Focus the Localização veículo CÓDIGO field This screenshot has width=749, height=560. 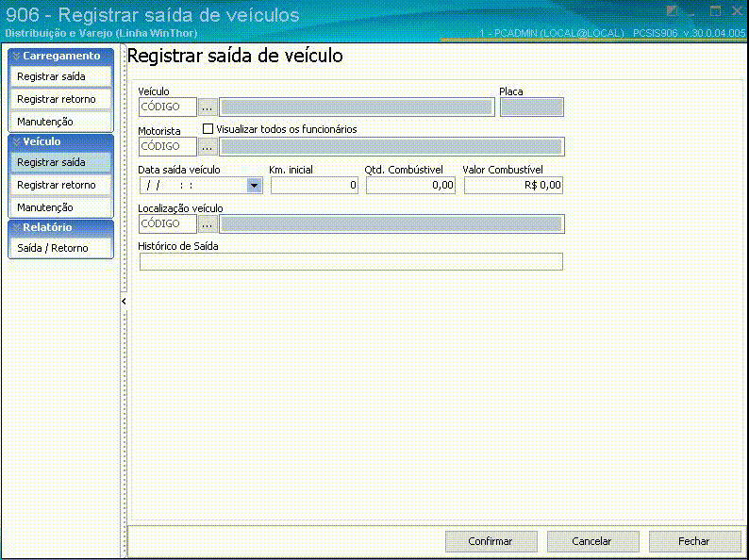coord(168,223)
